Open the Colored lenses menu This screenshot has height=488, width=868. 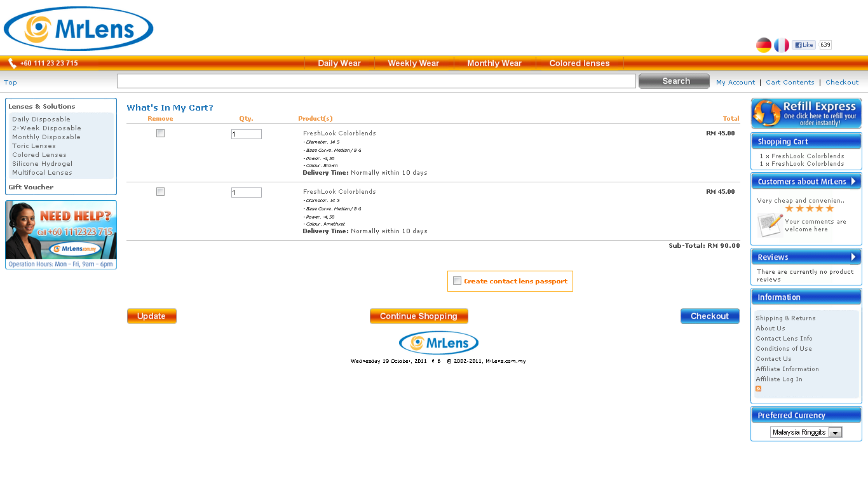(x=580, y=63)
